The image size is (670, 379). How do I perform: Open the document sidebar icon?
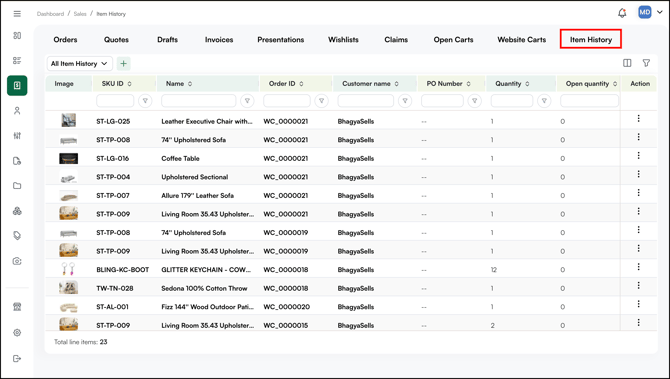[17, 161]
